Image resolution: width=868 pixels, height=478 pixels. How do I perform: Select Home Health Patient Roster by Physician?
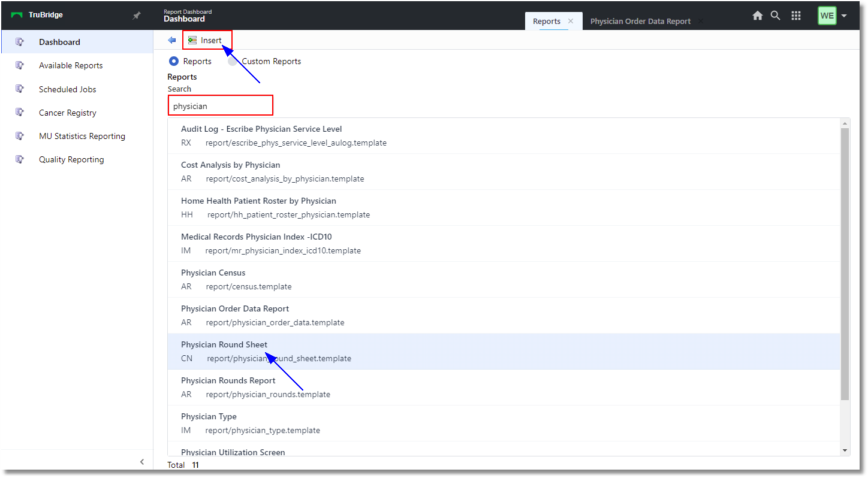(504, 208)
